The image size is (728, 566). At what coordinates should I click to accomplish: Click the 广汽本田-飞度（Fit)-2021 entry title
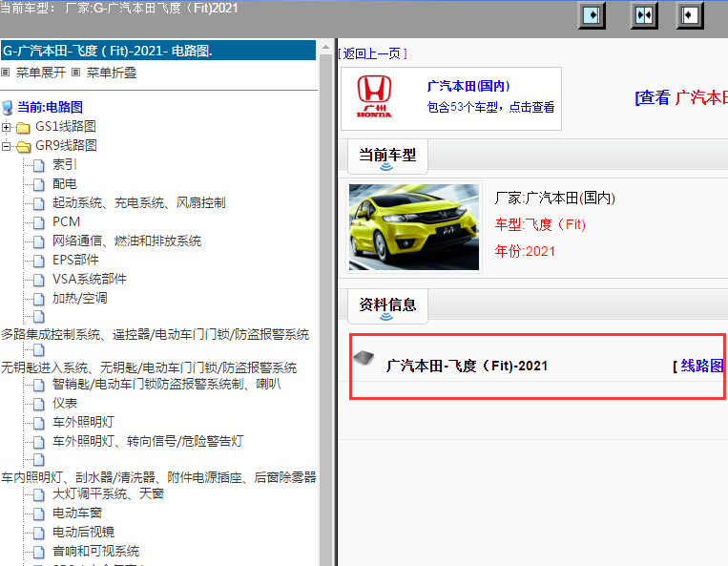(467, 366)
